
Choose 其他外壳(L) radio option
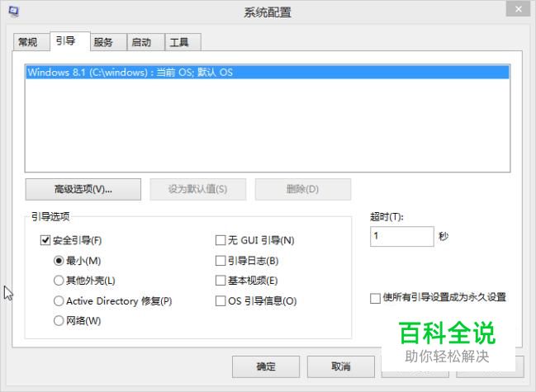pos(59,281)
